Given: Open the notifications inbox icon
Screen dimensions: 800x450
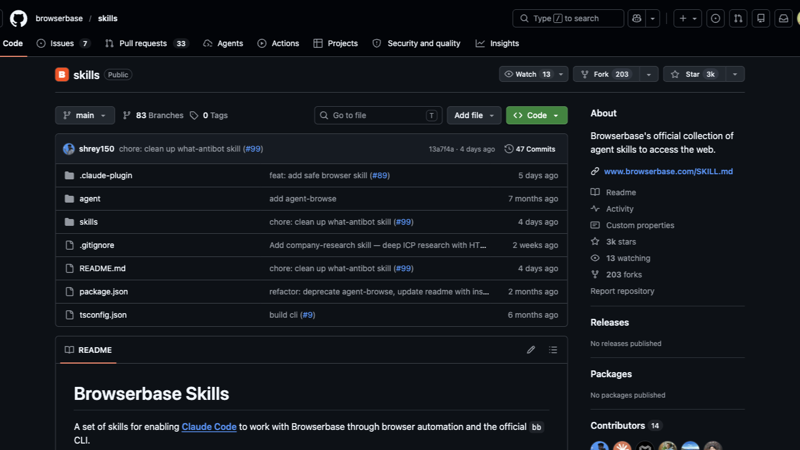Looking at the screenshot, I should [x=783, y=18].
